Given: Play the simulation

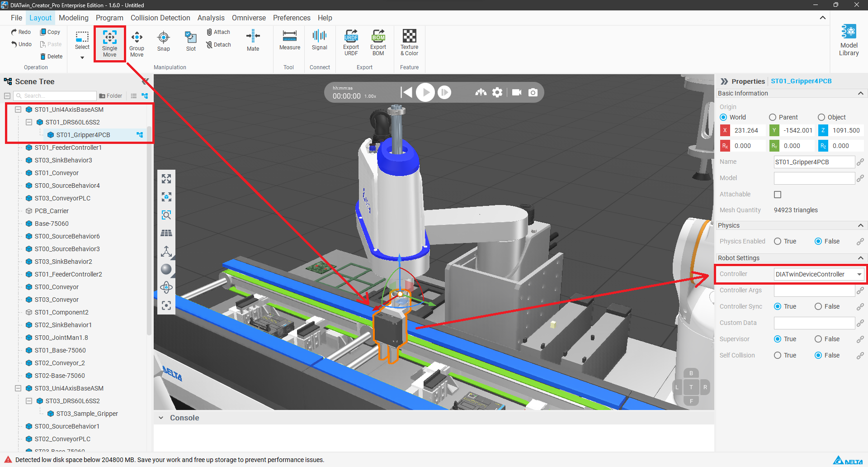Looking at the screenshot, I should tap(425, 92).
